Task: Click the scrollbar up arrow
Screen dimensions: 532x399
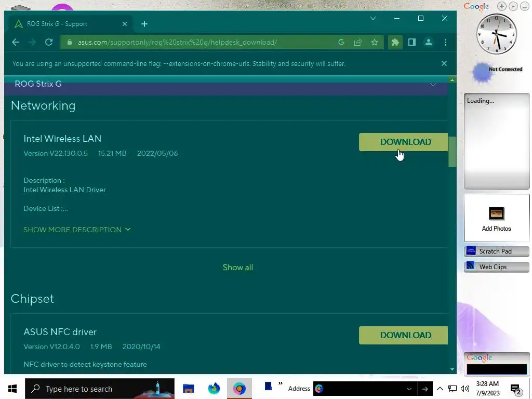Action: pos(452,80)
